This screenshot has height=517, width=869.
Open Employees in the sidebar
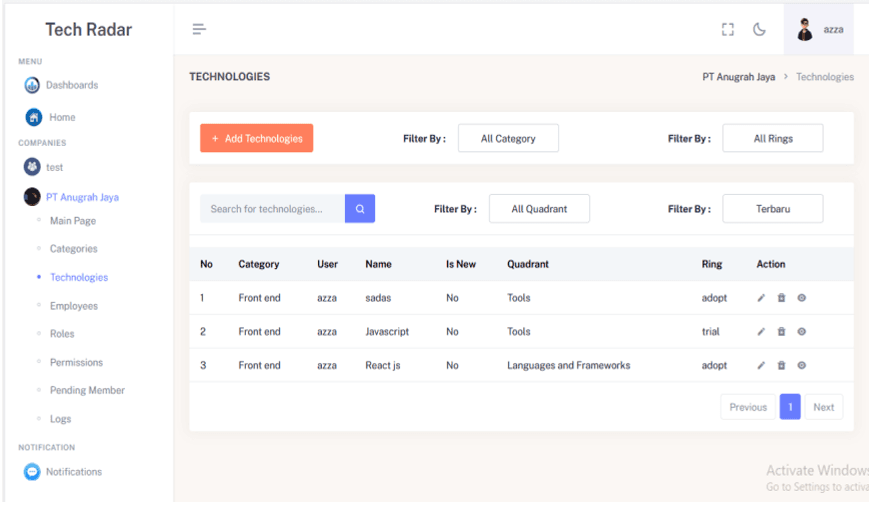click(x=74, y=306)
